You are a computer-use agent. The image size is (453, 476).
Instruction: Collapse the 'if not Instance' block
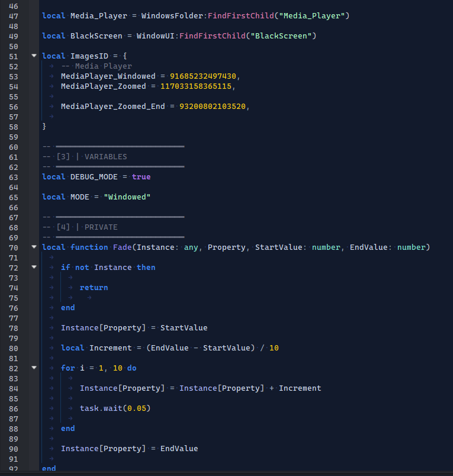[34, 267]
